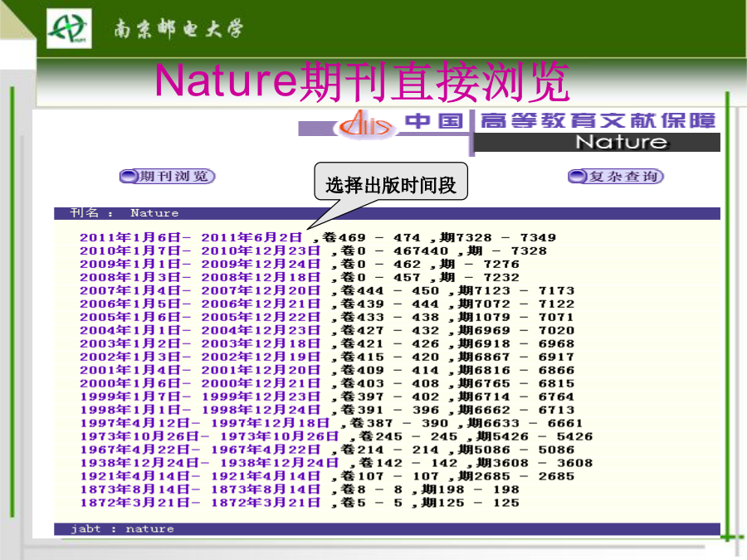The height and width of the screenshot is (560, 747).
Task: Click the text 卷469 – 474
Action: pyautogui.click(x=372, y=237)
